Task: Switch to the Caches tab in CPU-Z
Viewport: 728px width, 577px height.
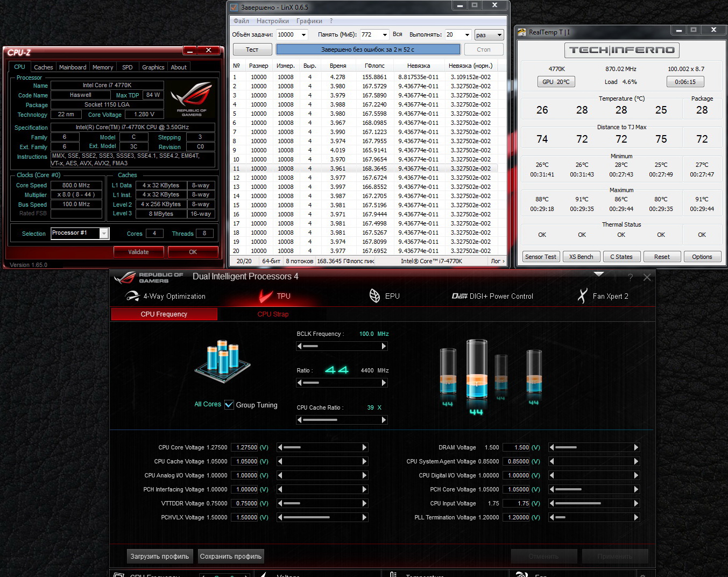Action: [x=44, y=67]
